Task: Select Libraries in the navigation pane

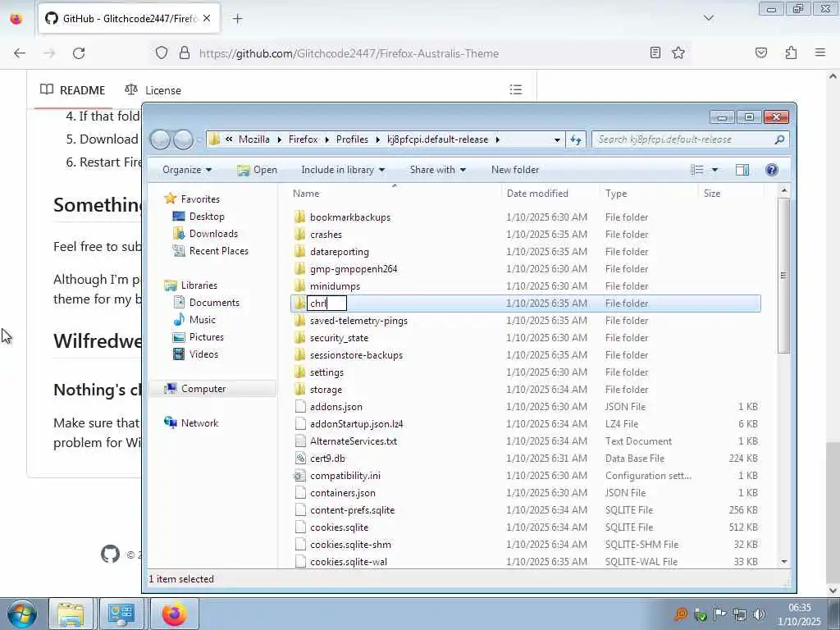Action: coord(190,285)
